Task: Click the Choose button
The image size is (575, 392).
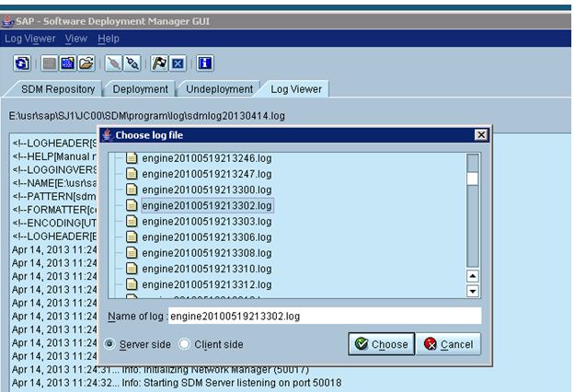Action: click(382, 344)
